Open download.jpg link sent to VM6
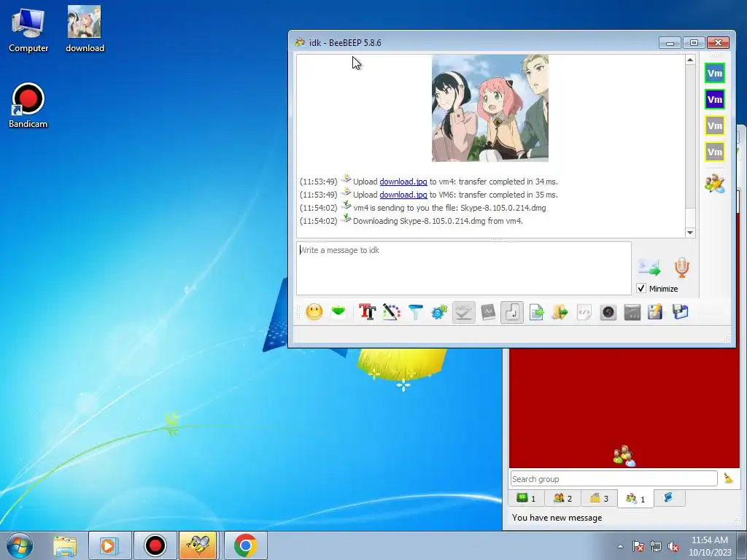Image resolution: width=747 pixels, height=560 pixels. point(403,195)
